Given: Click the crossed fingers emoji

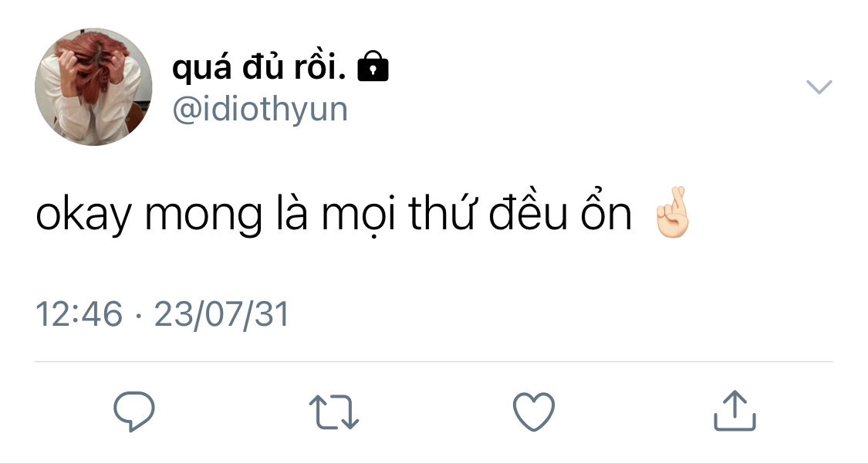Looking at the screenshot, I should coord(672,213).
